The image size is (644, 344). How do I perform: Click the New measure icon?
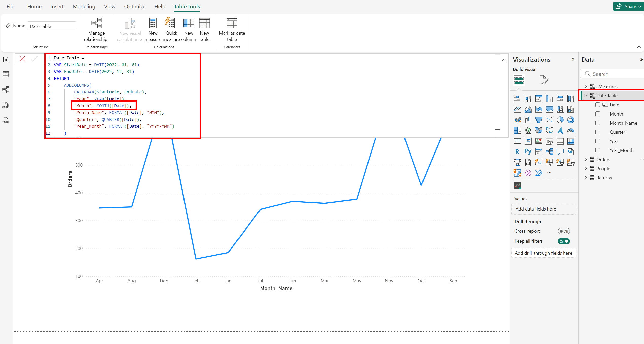pyautogui.click(x=153, y=23)
